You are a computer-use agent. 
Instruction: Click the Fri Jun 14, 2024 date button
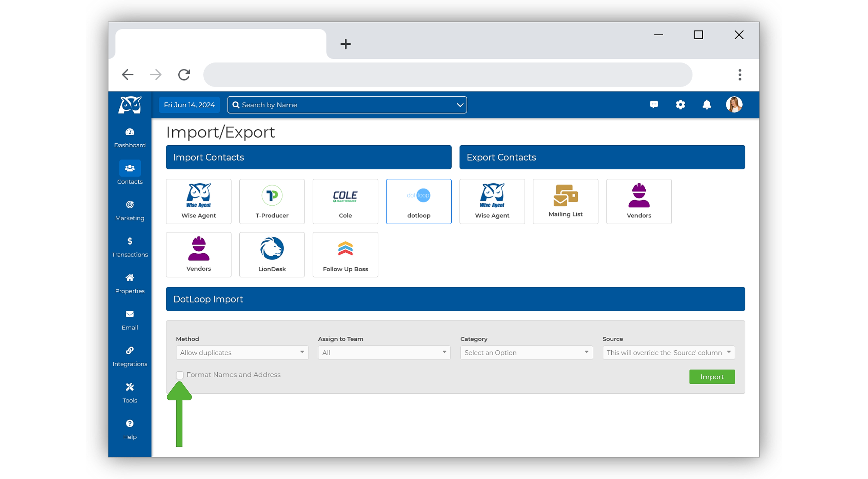pos(189,105)
